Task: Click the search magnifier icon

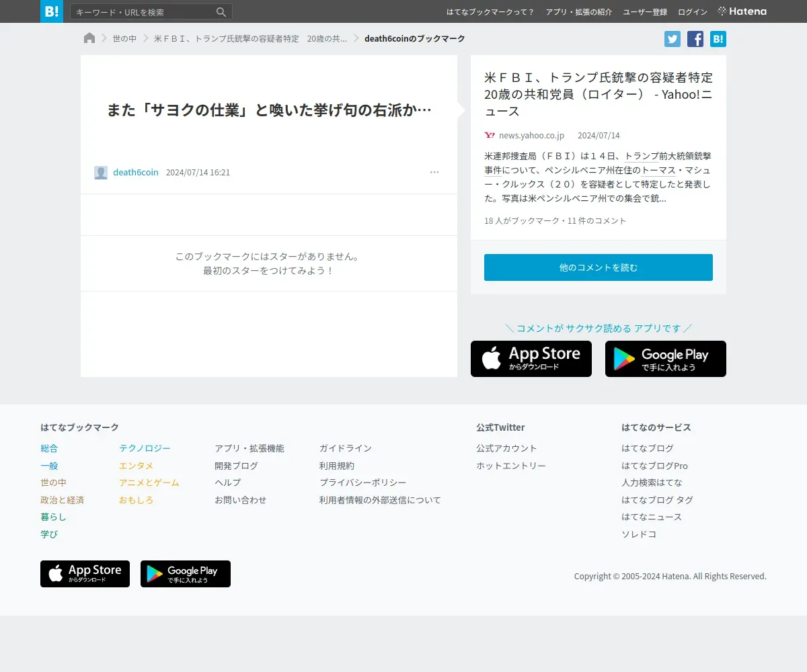Action: click(221, 12)
